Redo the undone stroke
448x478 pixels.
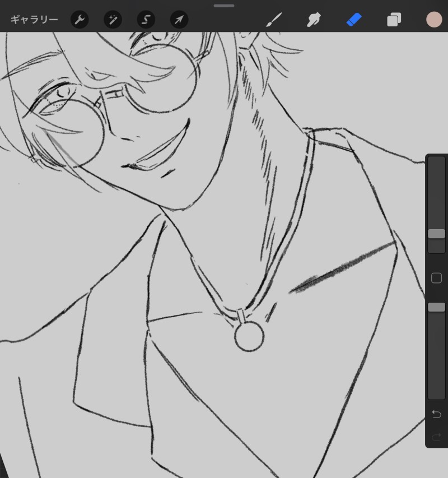436,437
